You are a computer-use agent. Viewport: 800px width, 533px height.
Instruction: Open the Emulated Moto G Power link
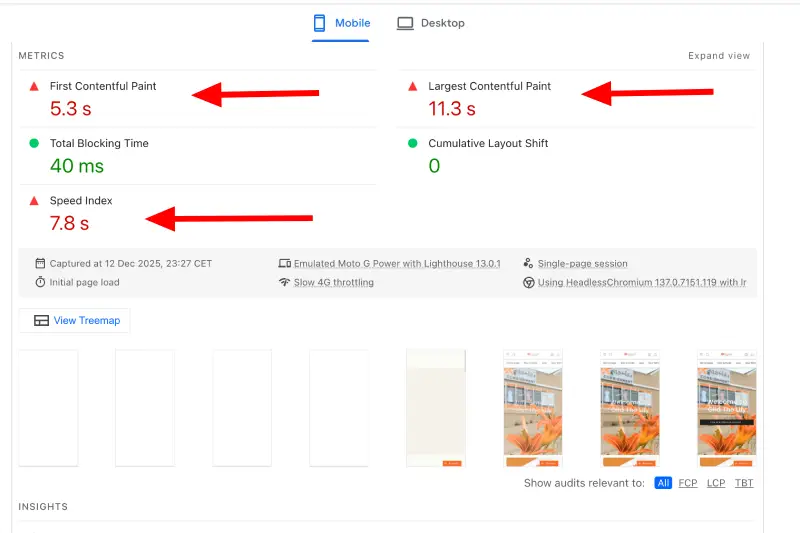tap(396, 264)
